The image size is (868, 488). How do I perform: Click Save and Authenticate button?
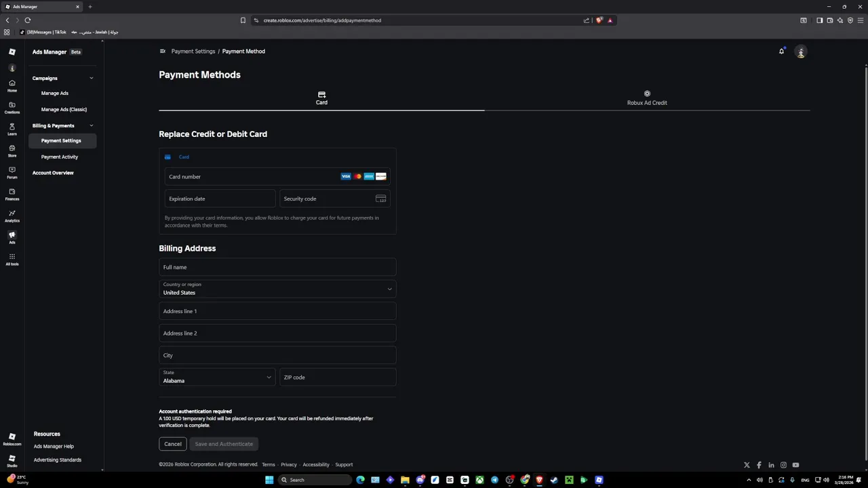224,444
